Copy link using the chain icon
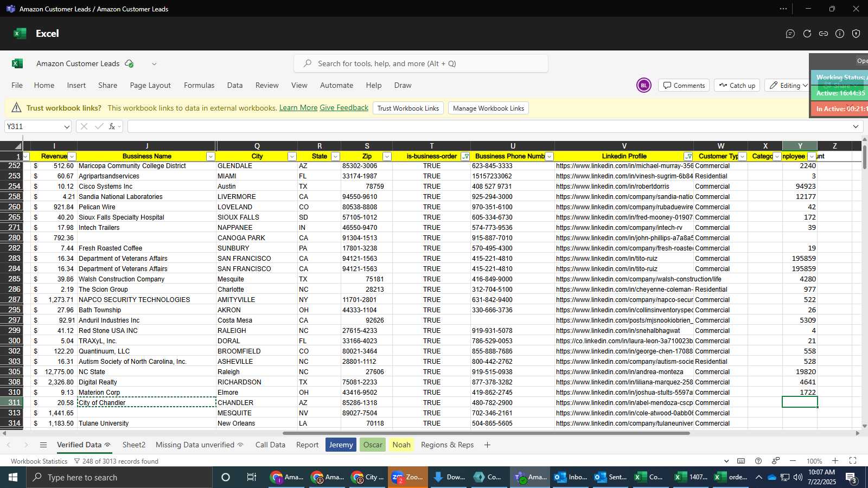868x488 pixels. [x=824, y=34]
